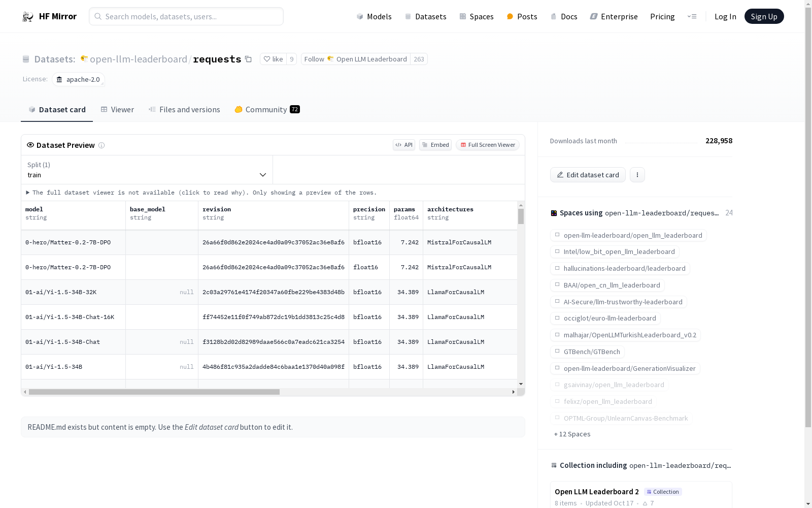
Task: Open the Files and versions tab
Action: (184, 110)
